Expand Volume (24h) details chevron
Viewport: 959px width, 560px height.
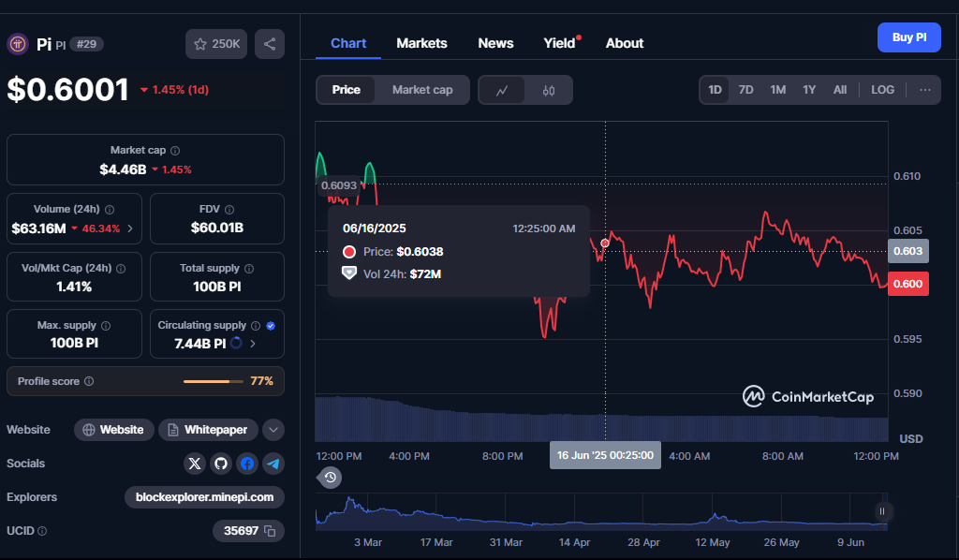[x=130, y=228]
